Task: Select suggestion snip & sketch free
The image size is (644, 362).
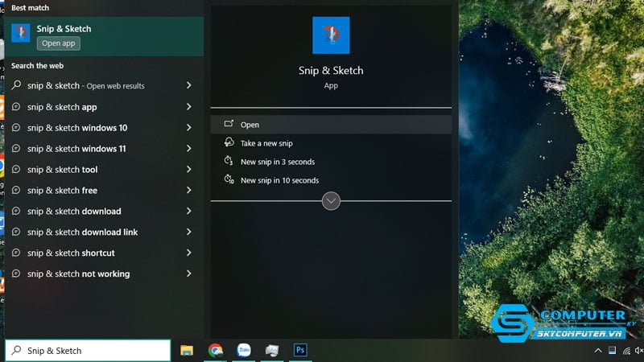Action: coord(105,190)
